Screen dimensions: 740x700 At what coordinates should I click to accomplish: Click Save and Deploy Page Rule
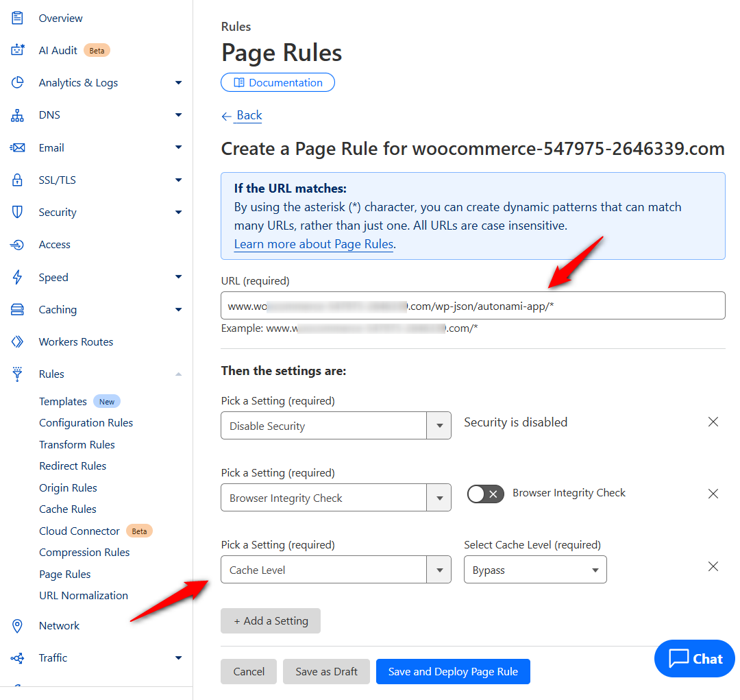pos(453,671)
